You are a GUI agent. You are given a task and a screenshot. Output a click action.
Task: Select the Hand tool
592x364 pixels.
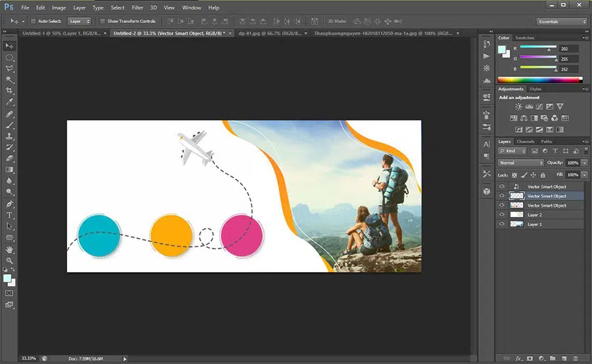point(9,250)
